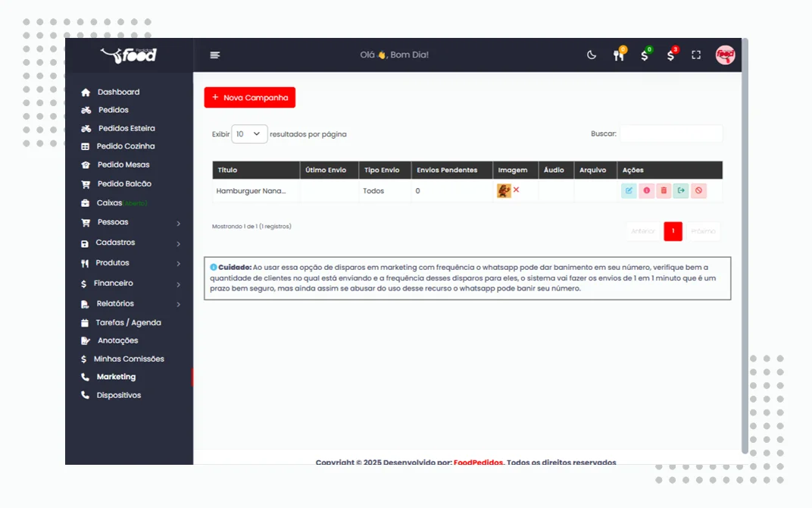Select Marketing in the sidebar
This screenshot has width=812, height=508.
point(116,377)
